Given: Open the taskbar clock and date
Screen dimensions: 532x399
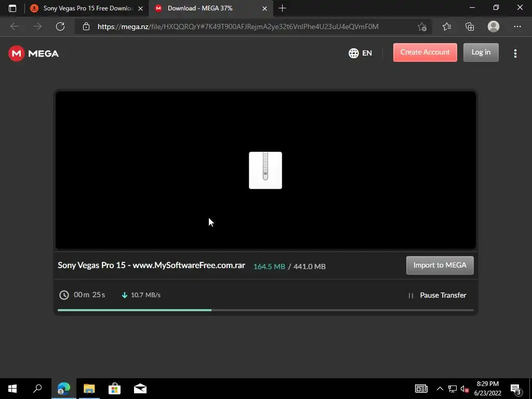Looking at the screenshot, I should pyautogui.click(x=487, y=389).
